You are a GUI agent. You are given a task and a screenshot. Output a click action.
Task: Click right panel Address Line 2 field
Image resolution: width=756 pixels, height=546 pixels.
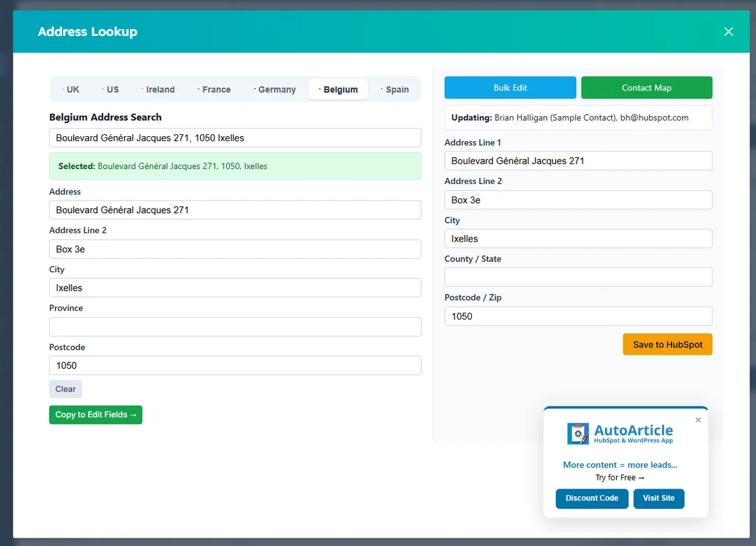point(578,200)
